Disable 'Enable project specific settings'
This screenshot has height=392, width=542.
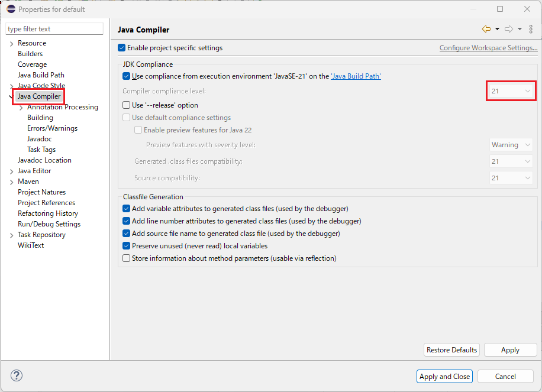pos(121,48)
